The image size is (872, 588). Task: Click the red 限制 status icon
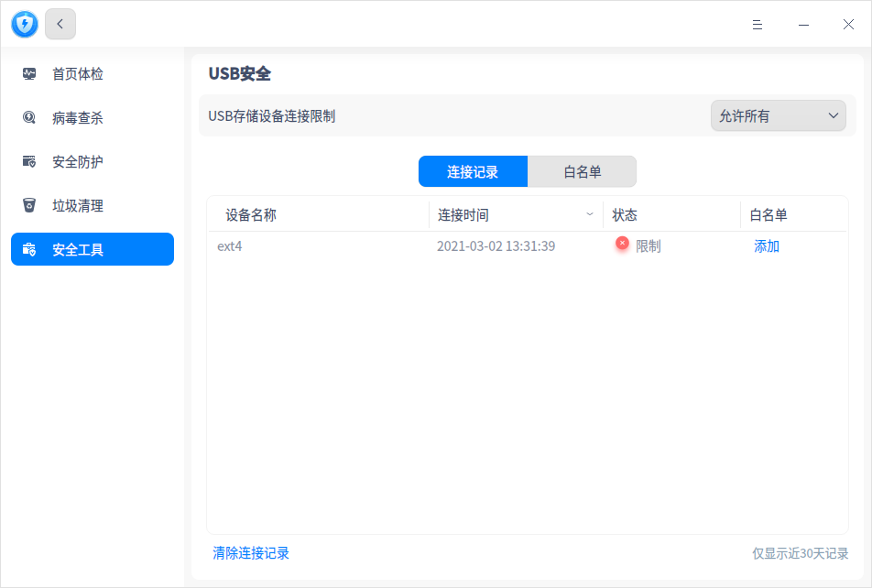click(622, 244)
